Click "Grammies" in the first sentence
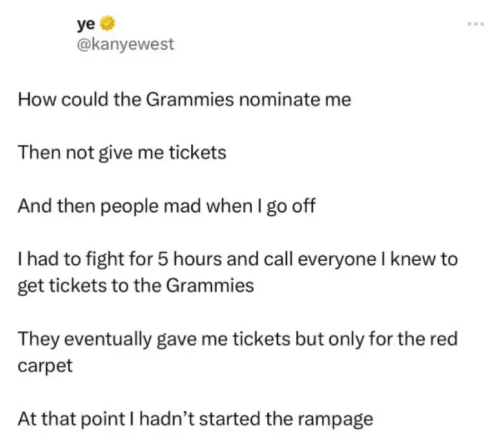 190,99
